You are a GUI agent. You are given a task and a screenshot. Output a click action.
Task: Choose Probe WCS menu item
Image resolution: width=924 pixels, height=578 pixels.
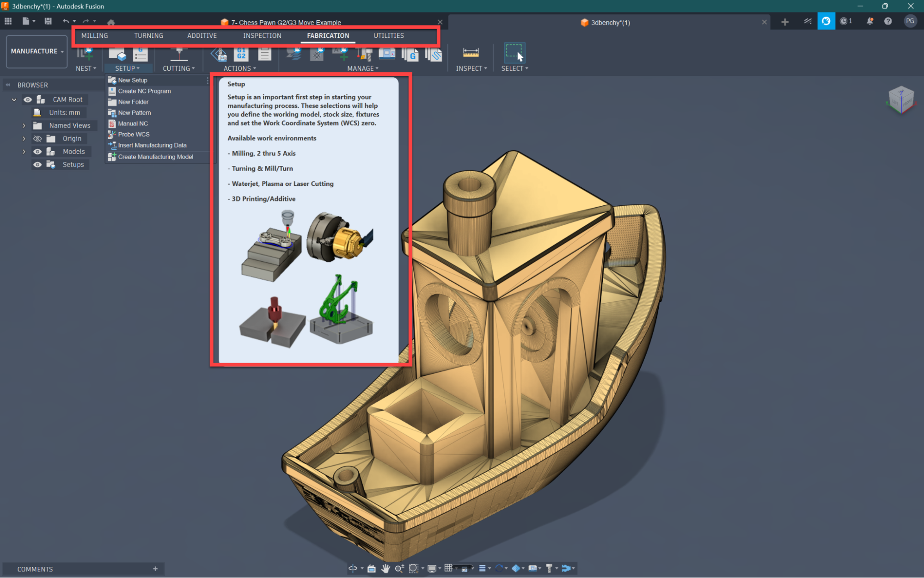(158, 135)
